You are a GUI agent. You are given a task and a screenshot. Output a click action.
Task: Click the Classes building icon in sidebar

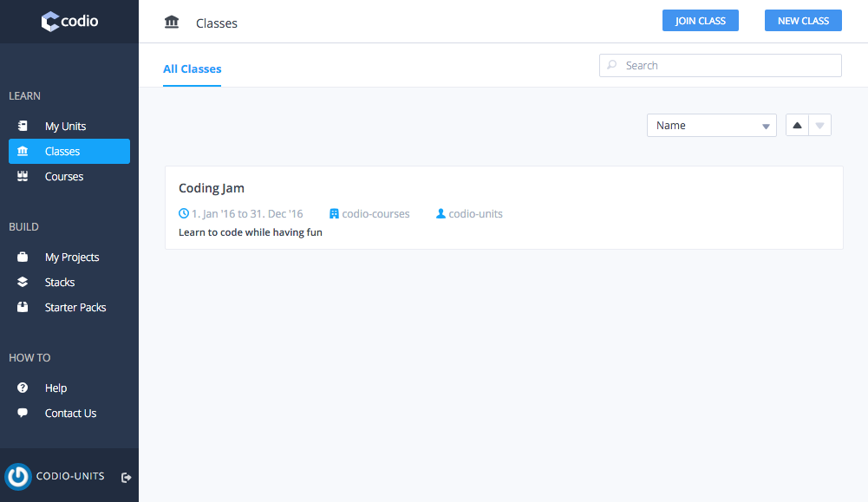point(22,151)
